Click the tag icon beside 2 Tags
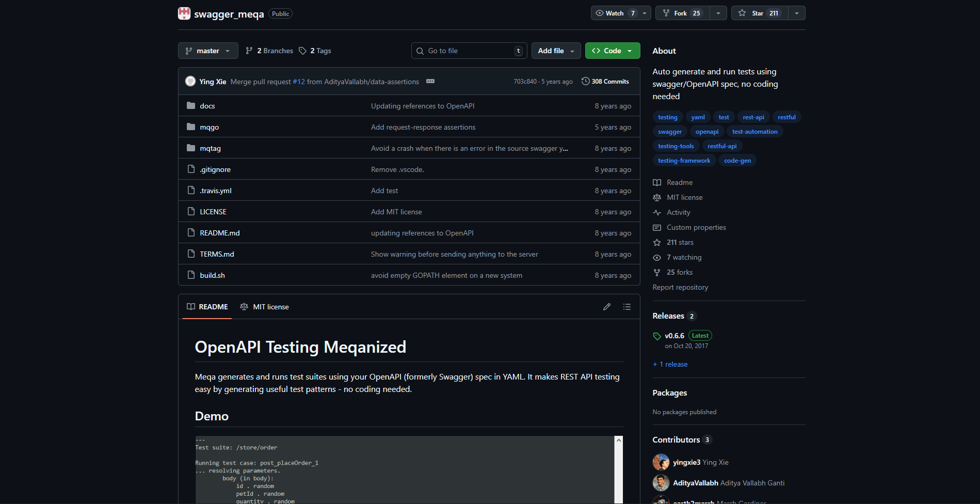This screenshot has width=980, height=504. tap(303, 51)
